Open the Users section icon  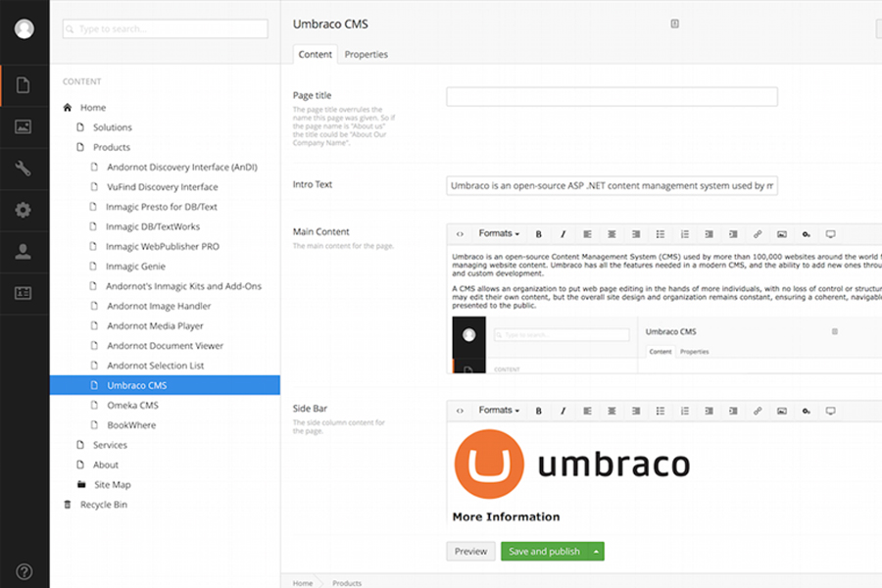tap(24, 252)
